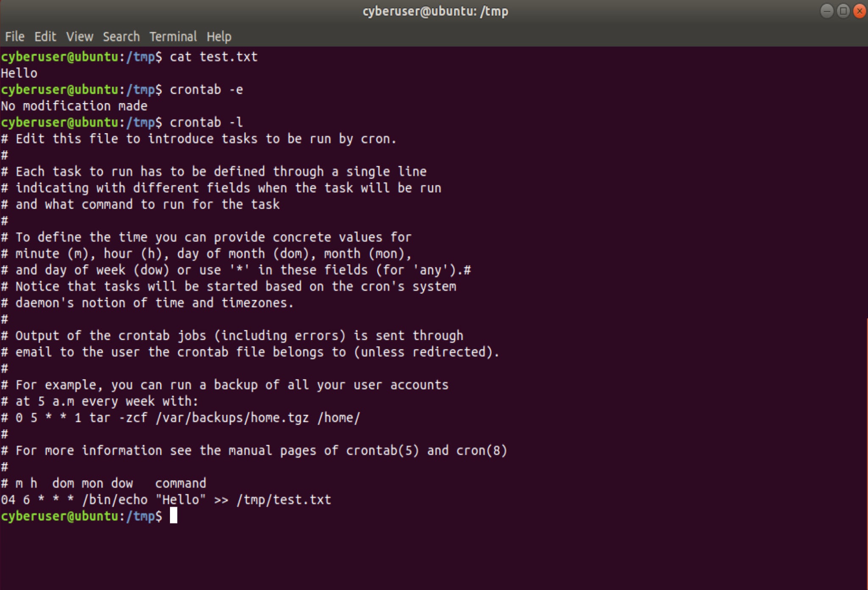Click the /bin/echo "Hello" cron job line
This screenshot has width=868, height=590.
coord(166,500)
